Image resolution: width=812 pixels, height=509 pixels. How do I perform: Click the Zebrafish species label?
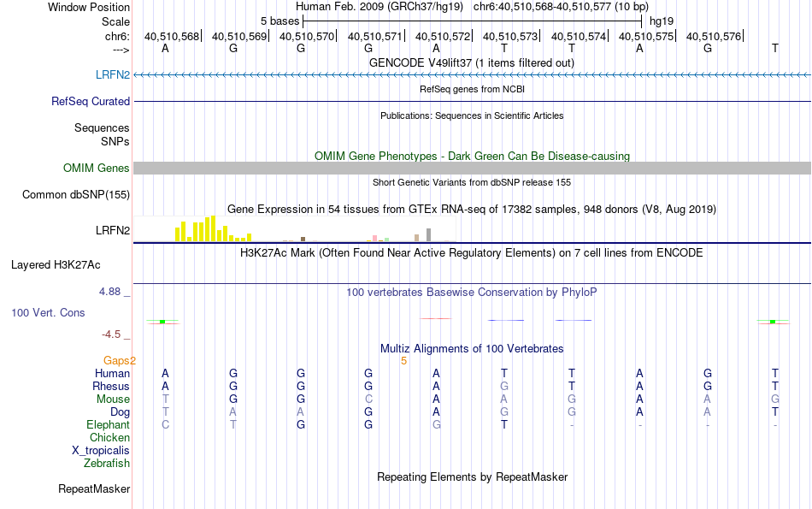pyautogui.click(x=107, y=464)
